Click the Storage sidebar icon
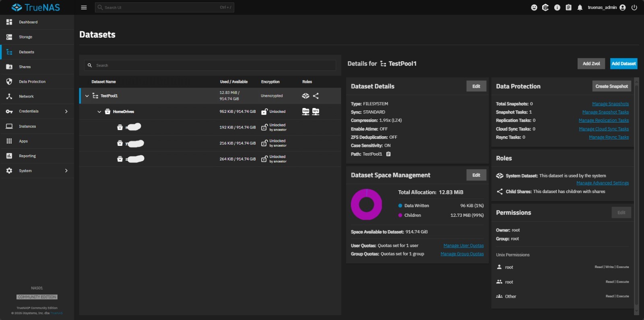Screen dimensions: 644x320 point(9,37)
